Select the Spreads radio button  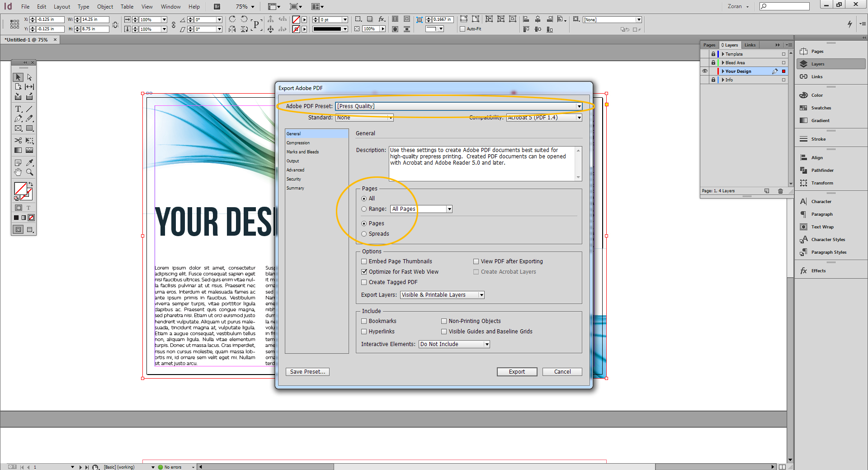point(364,234)
